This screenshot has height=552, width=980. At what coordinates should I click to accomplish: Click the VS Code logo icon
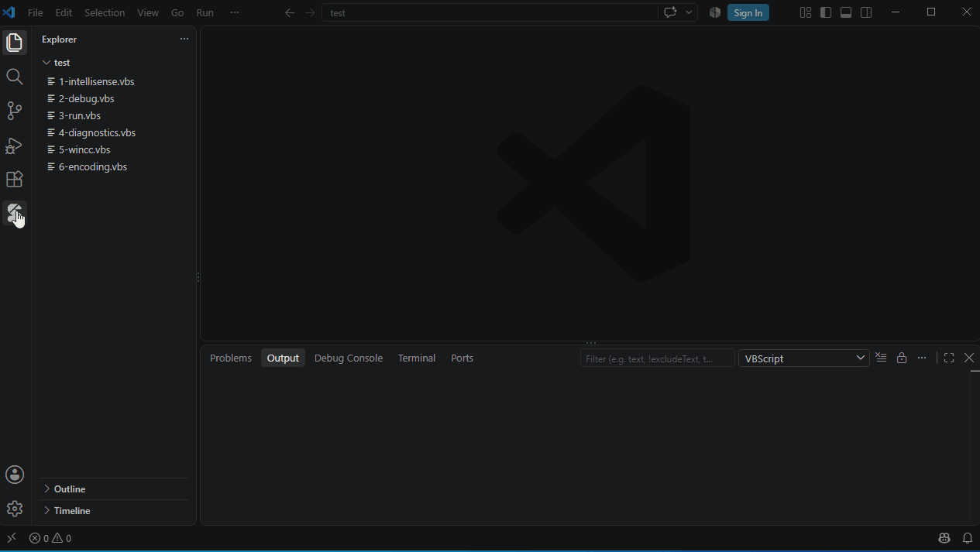point(9,12)
